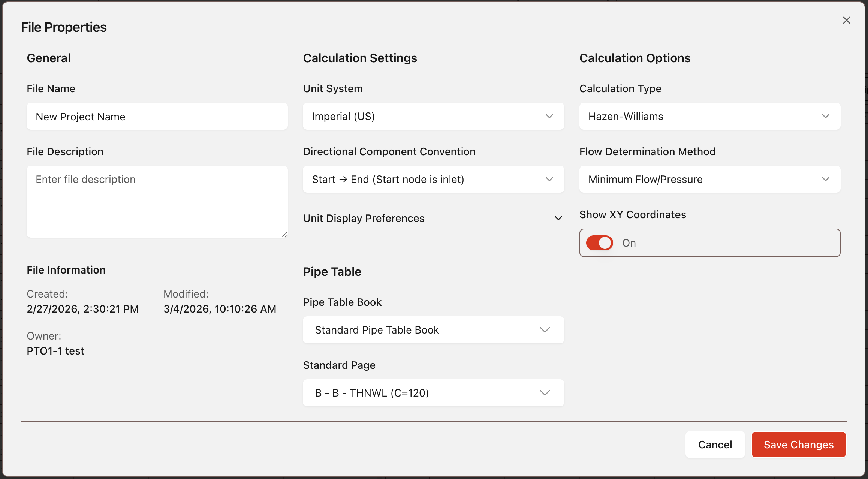The width and height of the screenshot is (868, 479).
Task: Close the File Properties dialog
Action: [x=846, y=20]
